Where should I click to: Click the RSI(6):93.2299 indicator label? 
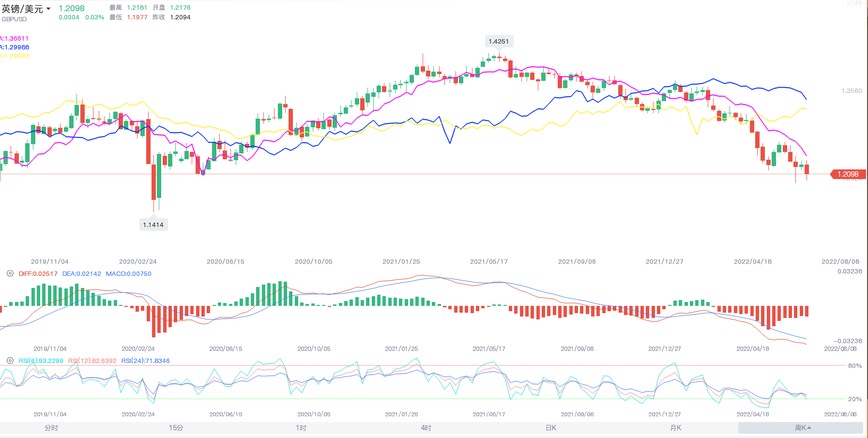tap(41, 361)
